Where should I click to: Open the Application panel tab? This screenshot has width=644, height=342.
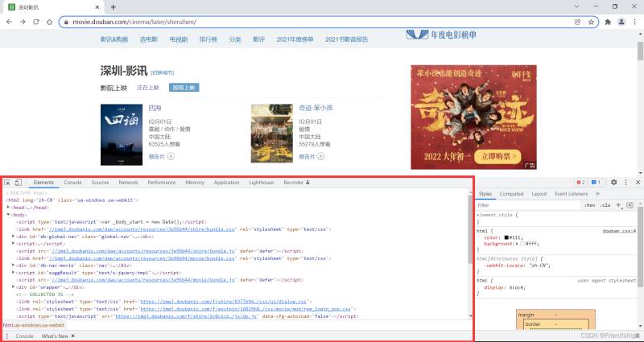point(226,183)
